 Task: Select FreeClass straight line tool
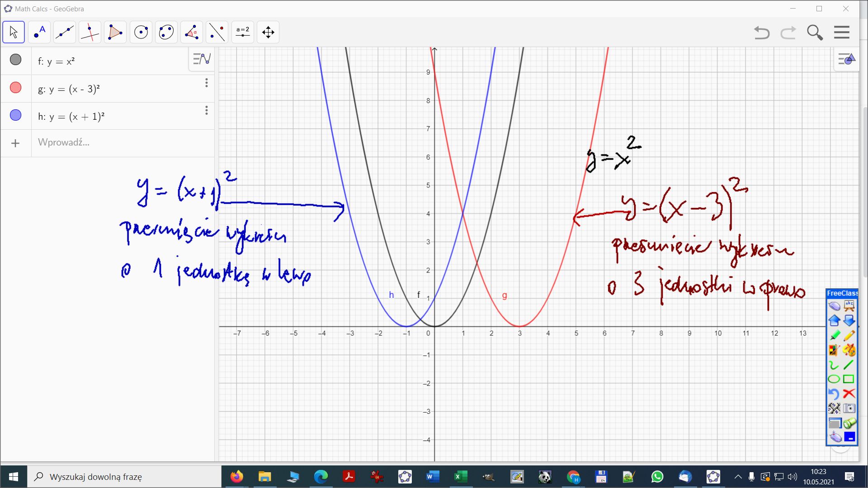[849, 365]
